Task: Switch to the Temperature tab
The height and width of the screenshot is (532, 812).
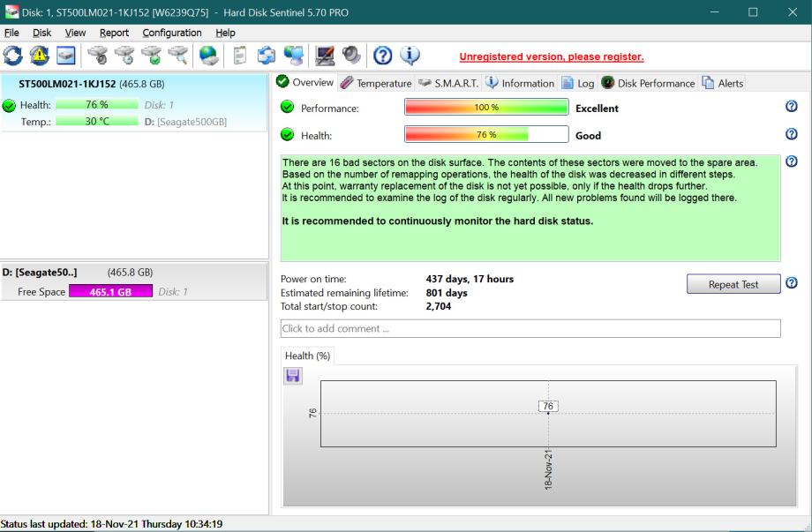Action: (x=377, y=83)
